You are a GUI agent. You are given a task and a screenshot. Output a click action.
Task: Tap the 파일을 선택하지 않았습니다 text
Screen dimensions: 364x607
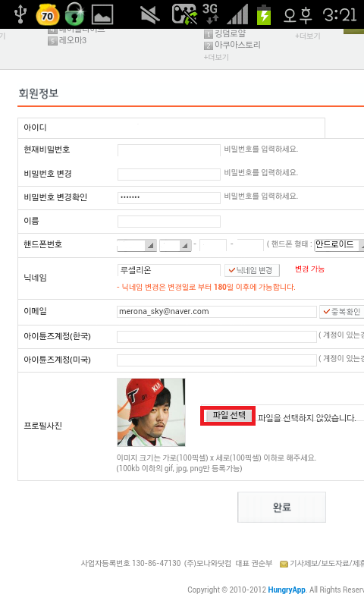[x=307, y=418]
